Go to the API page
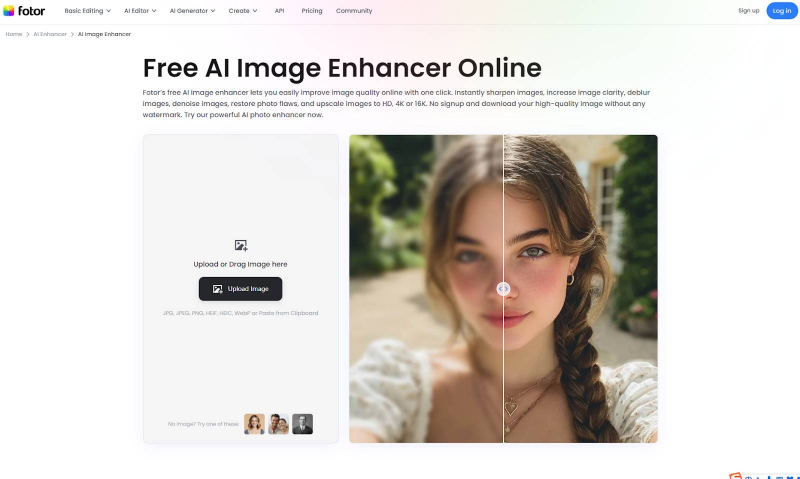This screenshot has height=479, width=800. 280,11
